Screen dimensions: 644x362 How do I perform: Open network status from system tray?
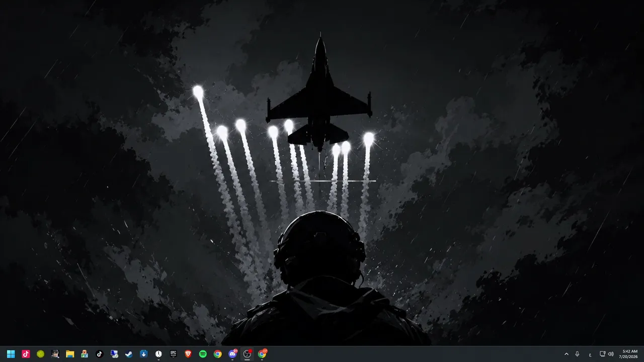click(x=603, y=354)
